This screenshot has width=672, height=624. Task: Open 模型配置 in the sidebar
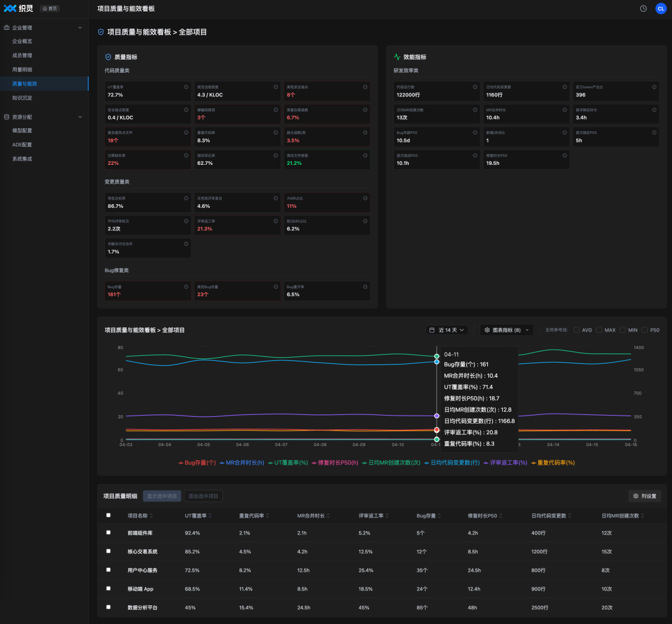point(22,130)
